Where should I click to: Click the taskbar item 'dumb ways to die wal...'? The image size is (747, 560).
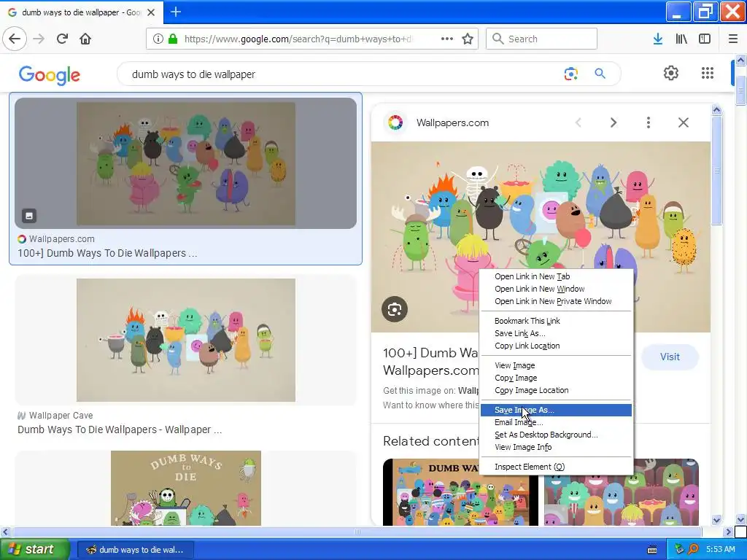(135, 550)
